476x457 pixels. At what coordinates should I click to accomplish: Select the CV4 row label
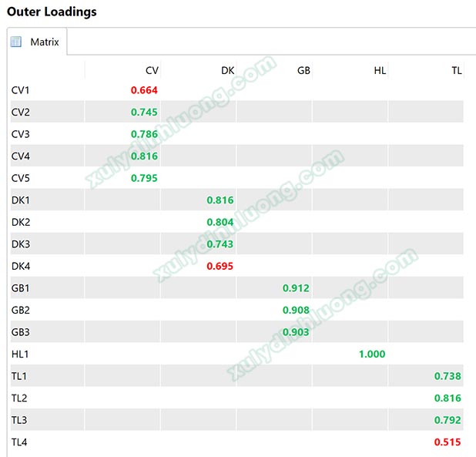(x=21, y=156)
